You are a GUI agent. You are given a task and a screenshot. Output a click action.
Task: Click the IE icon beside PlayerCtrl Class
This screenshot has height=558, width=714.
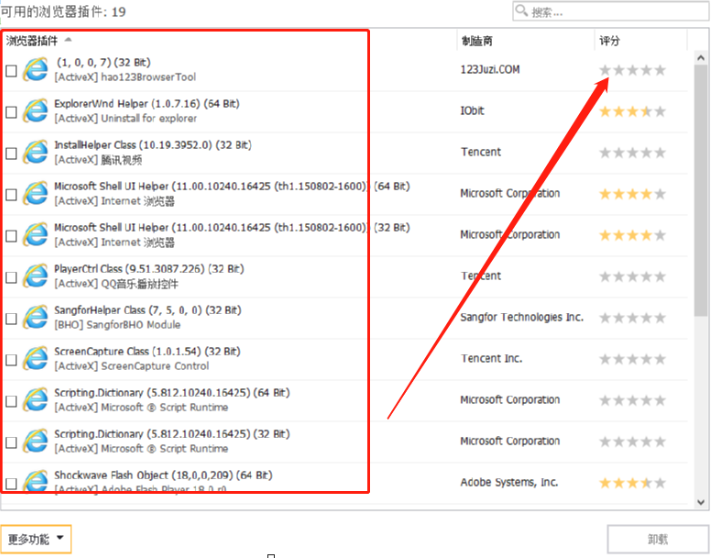tap(36, 276)
